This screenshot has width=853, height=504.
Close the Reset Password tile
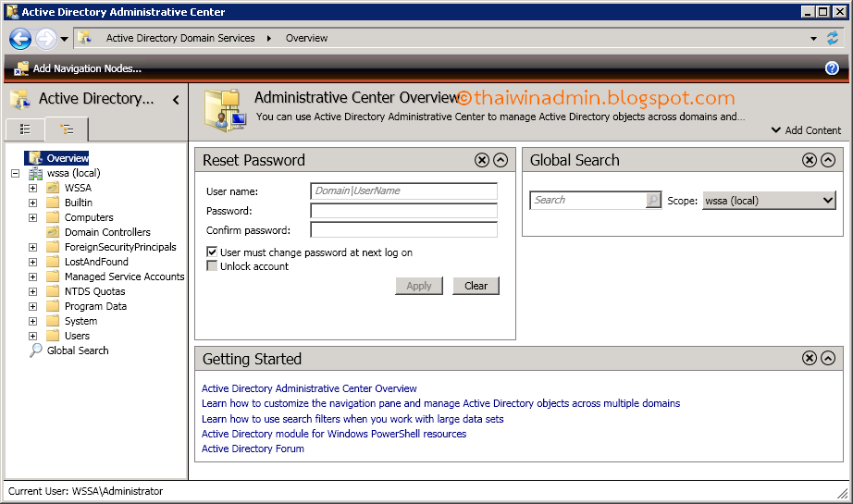[x=482, y=160]
